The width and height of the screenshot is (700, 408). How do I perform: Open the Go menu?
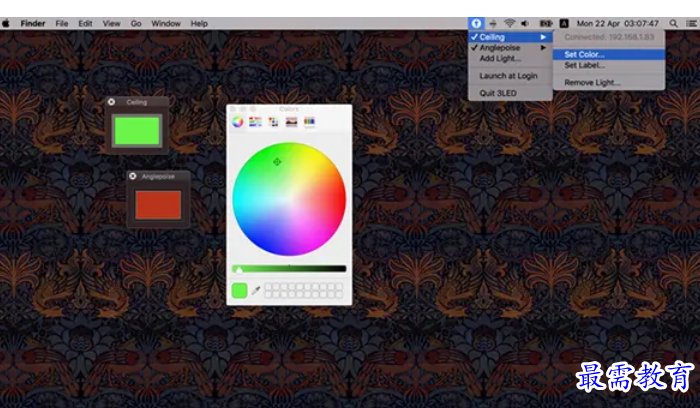pyautogui.click(x=136, y=23)
